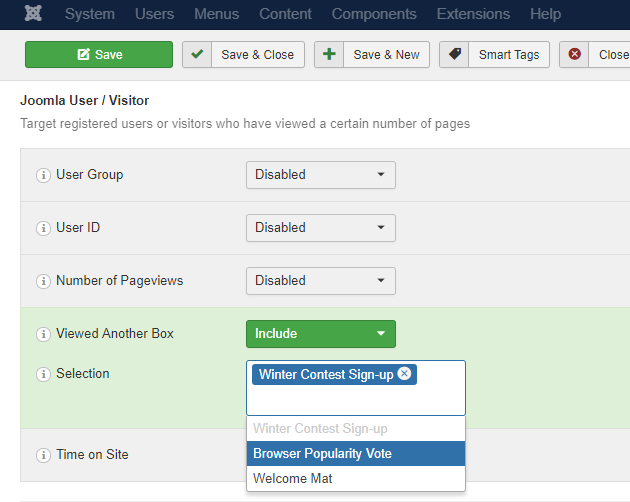This screenshot has height=502, width=630.
Task: Show info tooltip for User ID
Action: (43, 228)
